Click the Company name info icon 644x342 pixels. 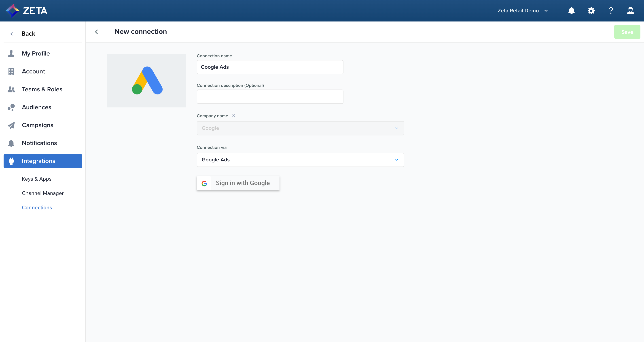pos(233,115)
